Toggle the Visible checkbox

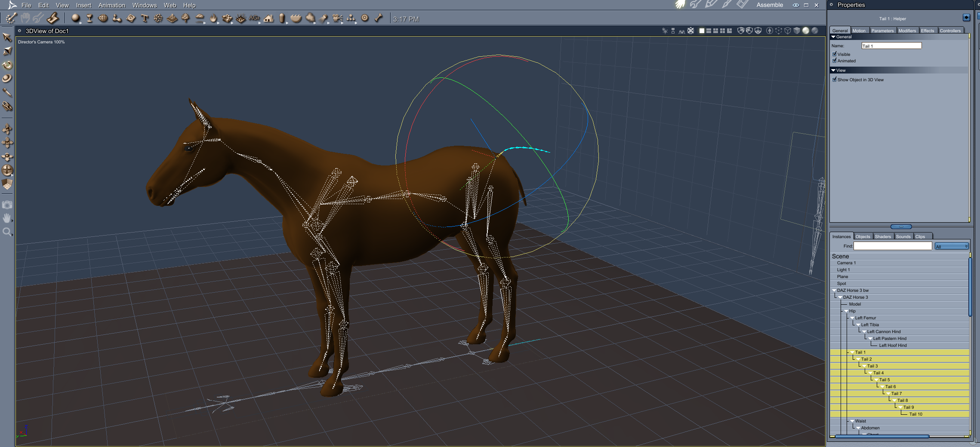click(835, 54)
